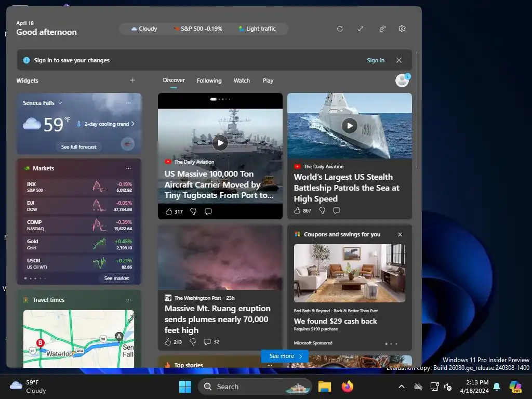Viewport: 532px width, 399px height.
Task: Open Top stories more options
Action: 270,365
